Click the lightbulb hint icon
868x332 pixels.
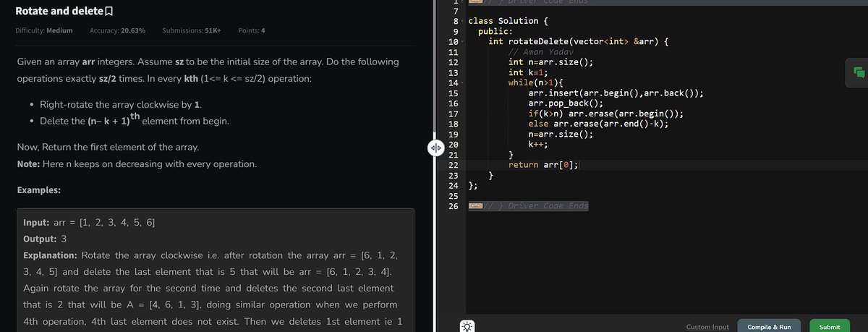468,326
